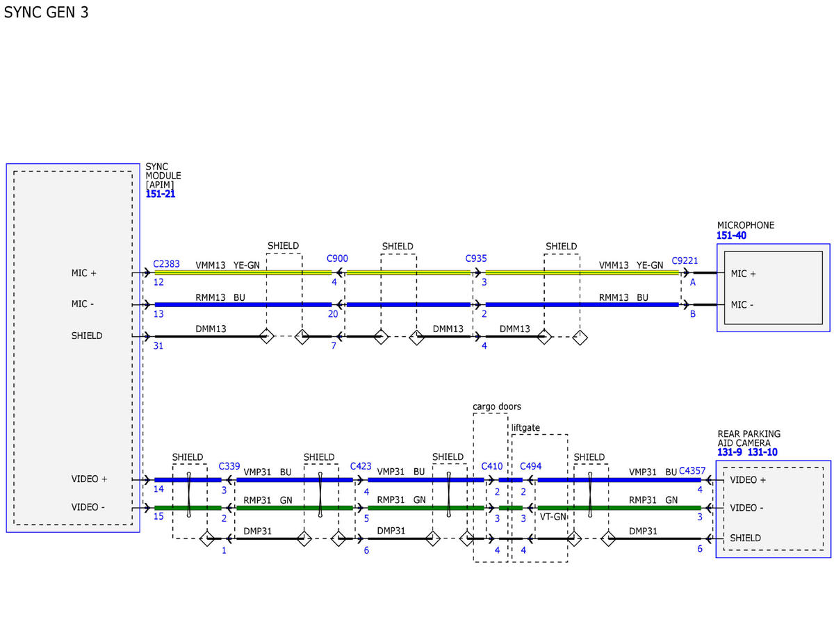Click the VMP31 BU label beside C4357
Viewport: 834px width, 644px height.
(x=653, y=472)
